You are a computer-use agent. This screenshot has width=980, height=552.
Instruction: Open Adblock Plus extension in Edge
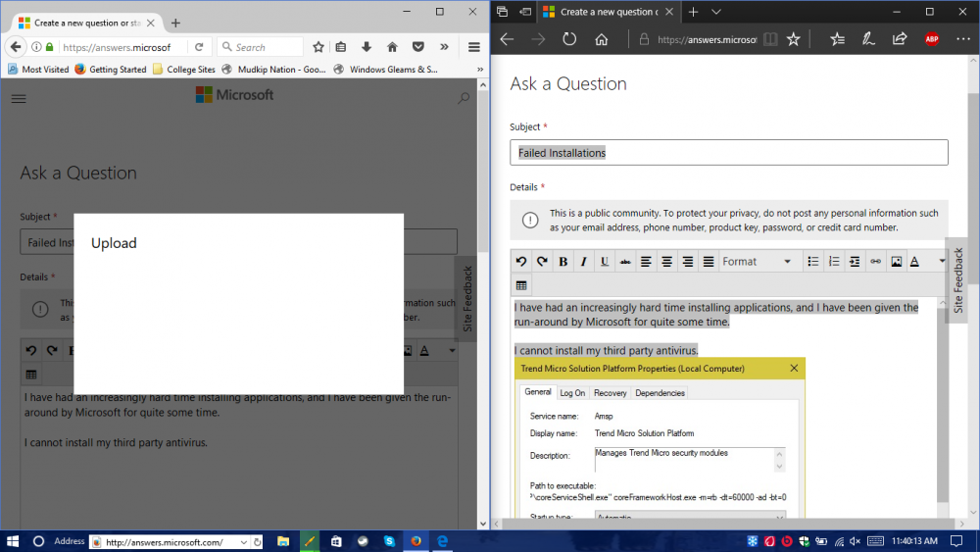click(x=931, y=39)
